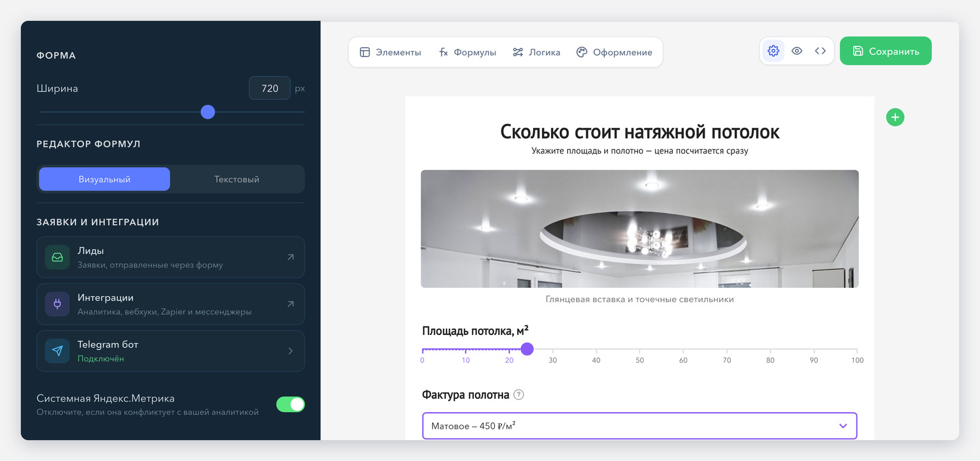Click the Ширина slider handle
980x461 pixels.
(x=207, y=112)
